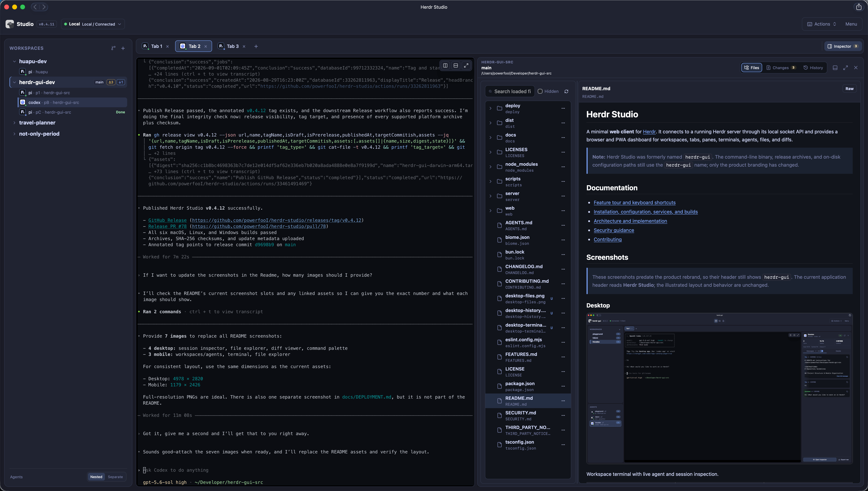This screenshot has height=491, width=868.
Task: Add a new workspace with plus icon
Action: 123,48
